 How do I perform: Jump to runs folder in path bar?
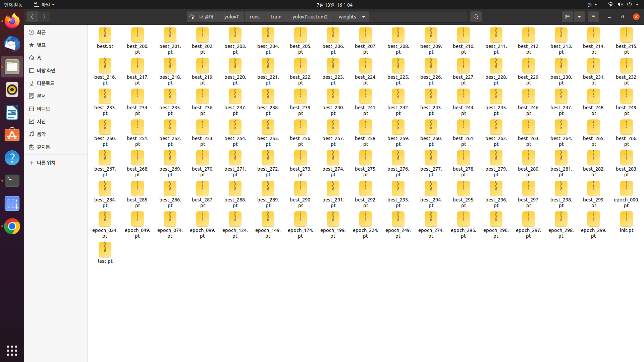point(255,17)
